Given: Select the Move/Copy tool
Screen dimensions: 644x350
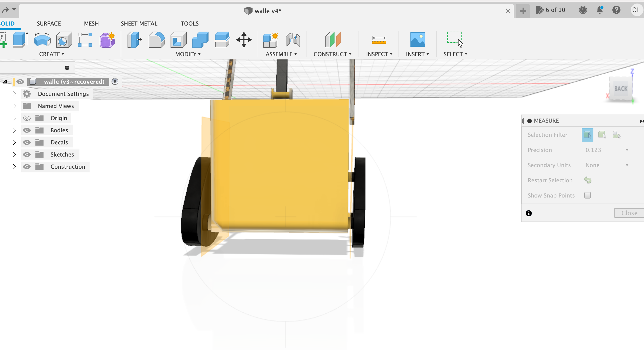Looking at the screenshot, I should tap(244, 40).
